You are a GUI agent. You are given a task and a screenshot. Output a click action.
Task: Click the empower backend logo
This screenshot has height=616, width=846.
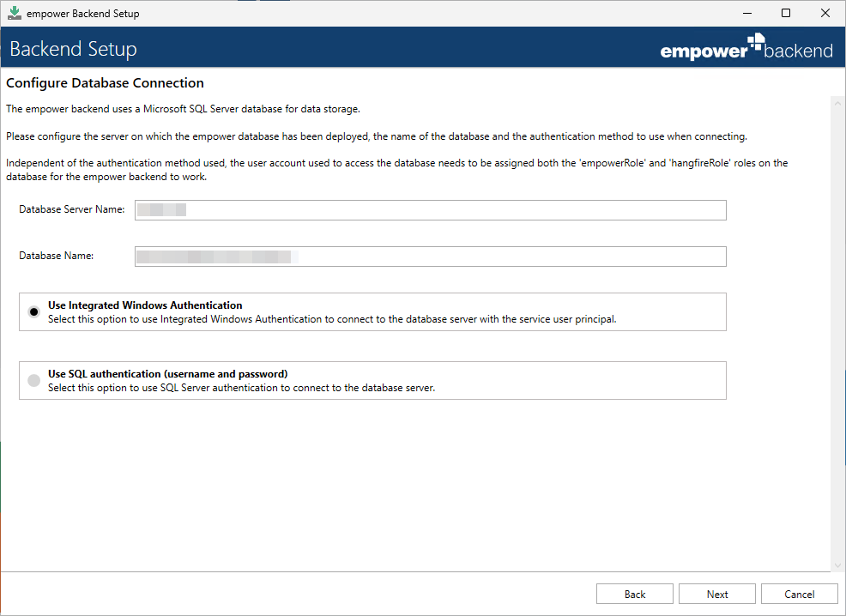tap(746, 47)
